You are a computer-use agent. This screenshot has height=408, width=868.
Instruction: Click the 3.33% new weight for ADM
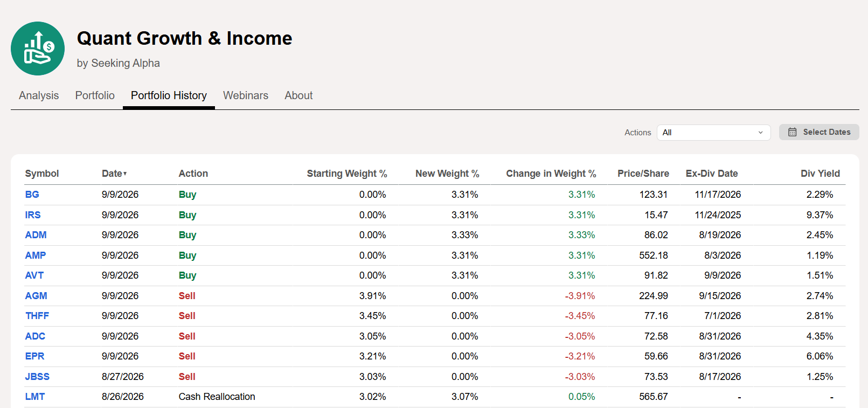464,235
